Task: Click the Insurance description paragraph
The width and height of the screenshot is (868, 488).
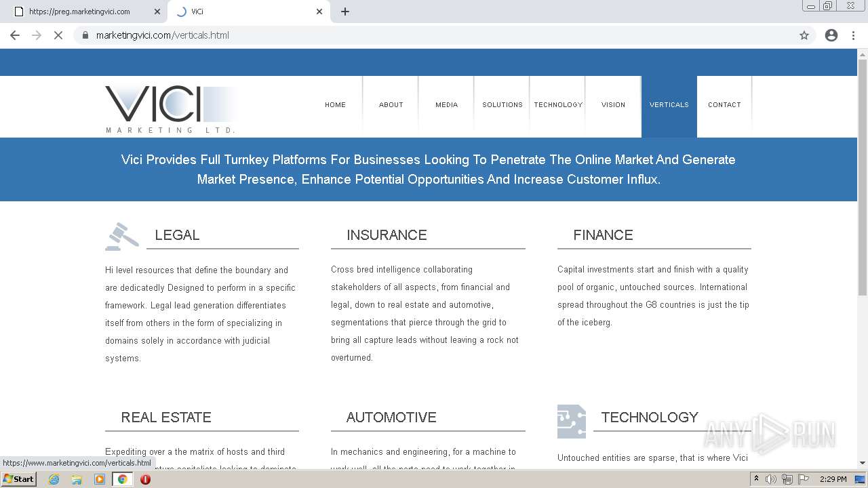Action: (x=425, y=314)
